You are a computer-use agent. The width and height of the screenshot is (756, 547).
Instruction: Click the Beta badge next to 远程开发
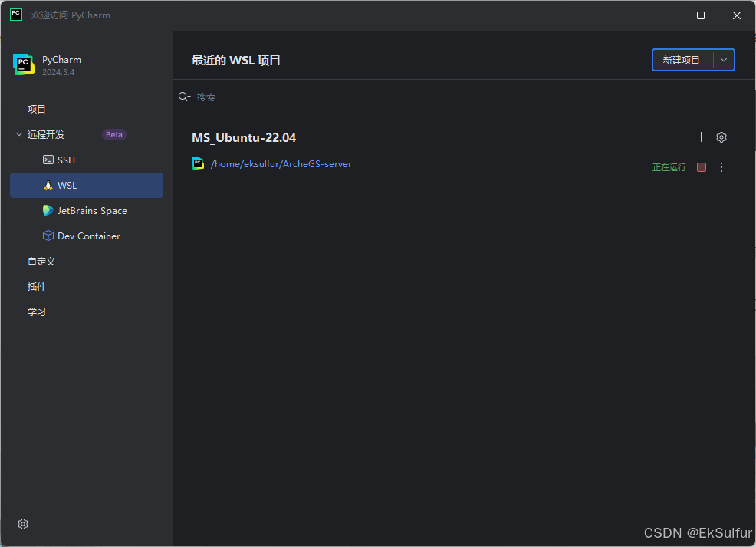113,134
